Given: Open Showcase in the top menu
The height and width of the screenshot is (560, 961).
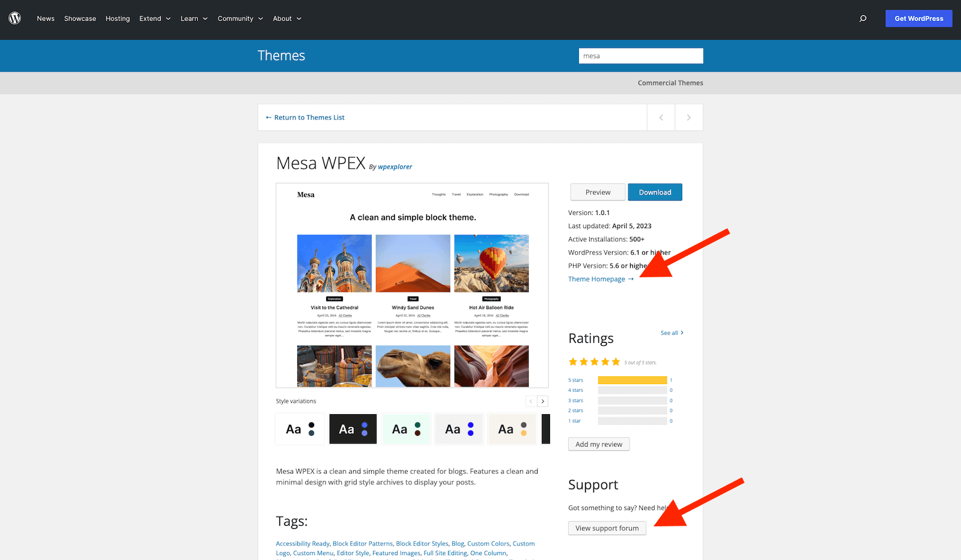Looking at the screenshot, I should 80,19.
